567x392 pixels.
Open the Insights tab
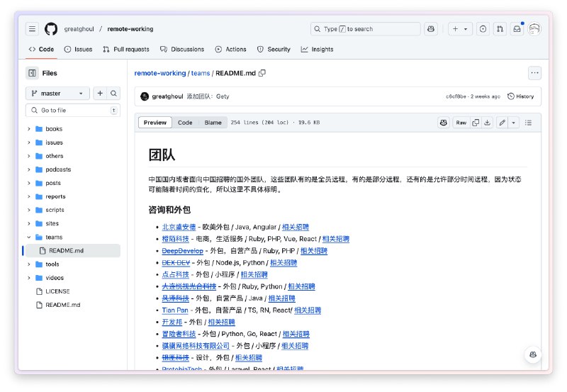pos(317,49)
